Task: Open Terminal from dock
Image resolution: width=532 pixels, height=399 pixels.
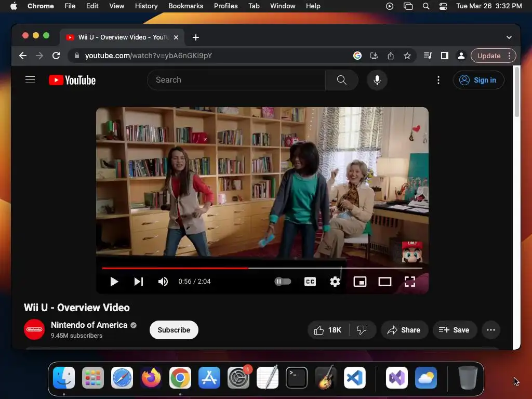Action: pos(297,378)
